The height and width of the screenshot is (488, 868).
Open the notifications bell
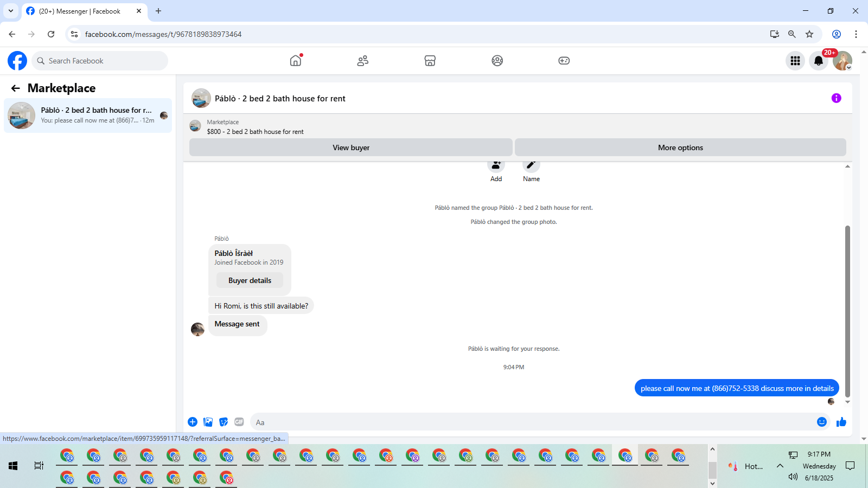coord(819,61)
